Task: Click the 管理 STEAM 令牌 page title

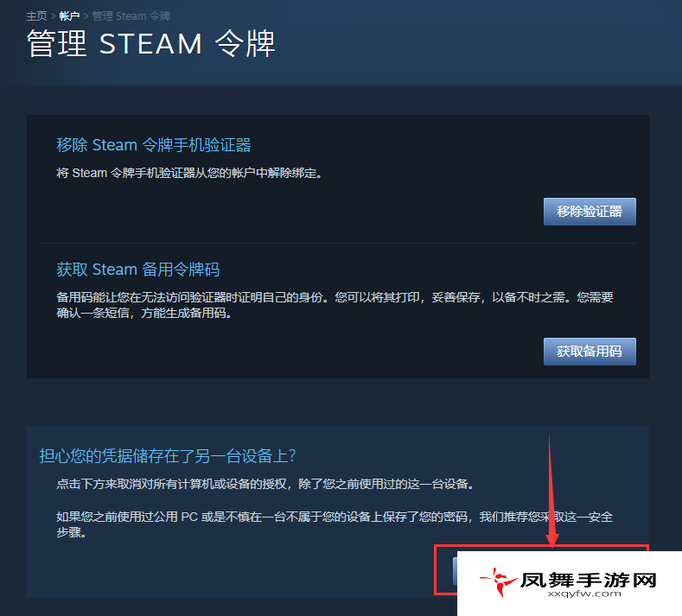Action: click(x=151, y=43)
